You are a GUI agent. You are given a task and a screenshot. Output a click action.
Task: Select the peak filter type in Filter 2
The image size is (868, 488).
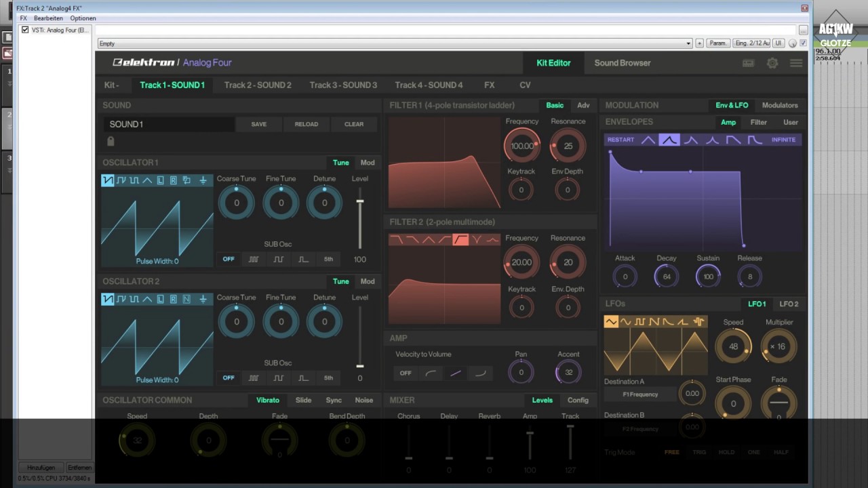coord(492,239)
